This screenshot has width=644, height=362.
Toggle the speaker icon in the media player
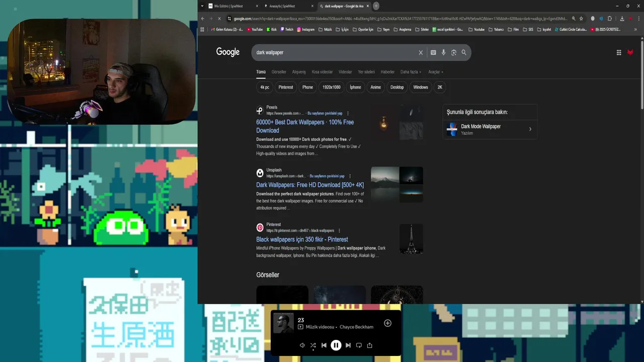click(302, 345)
